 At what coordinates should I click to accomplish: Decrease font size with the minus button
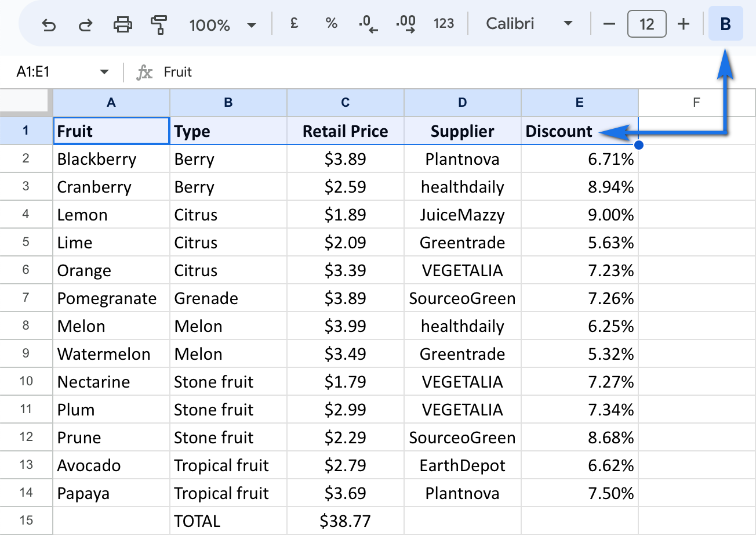[x=609, y=24]
